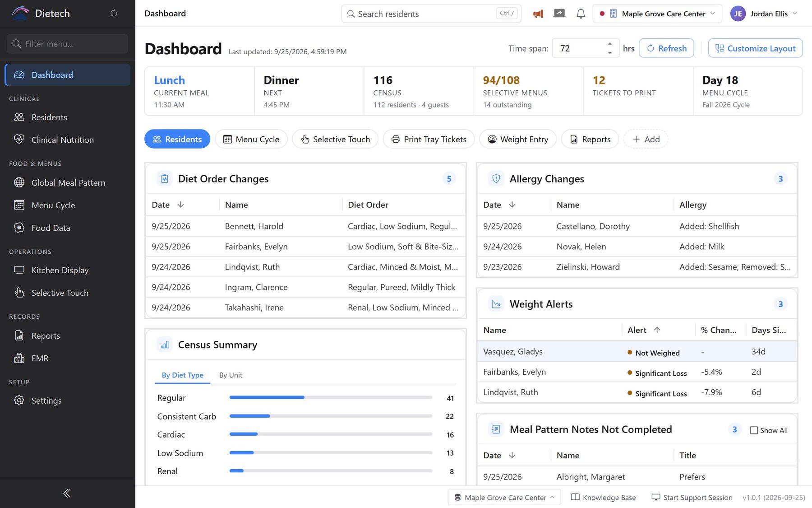Viewport: 812px width, 508px height.
Task: Open the Jordan Ellis user menu
Action: (x=764, y=14)
